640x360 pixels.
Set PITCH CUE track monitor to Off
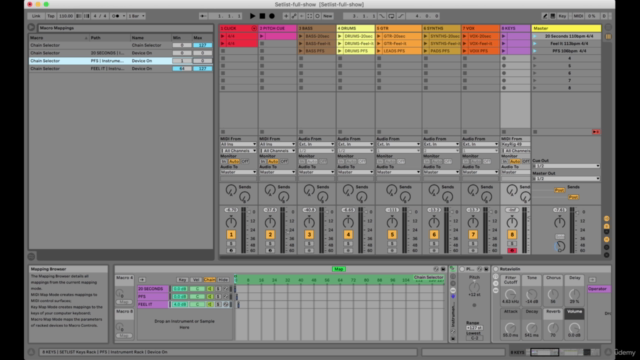pyautogui.click(x=284, y=162)
